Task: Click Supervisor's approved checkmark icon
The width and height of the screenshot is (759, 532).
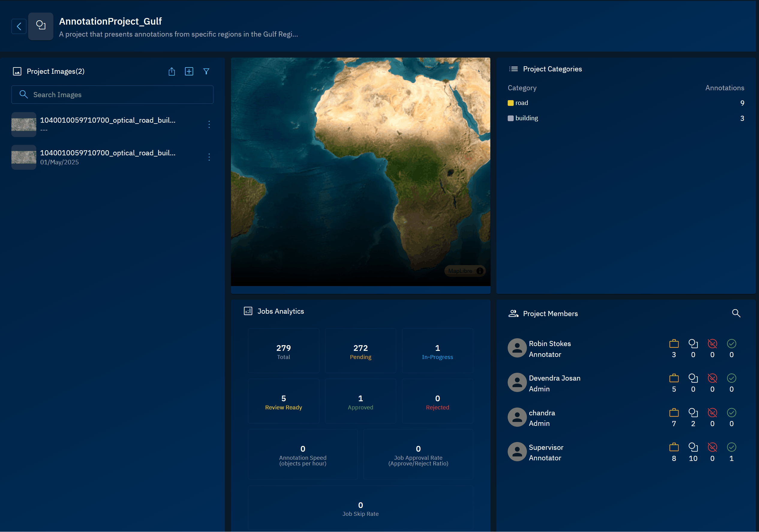Action: [x=731, y=447]
